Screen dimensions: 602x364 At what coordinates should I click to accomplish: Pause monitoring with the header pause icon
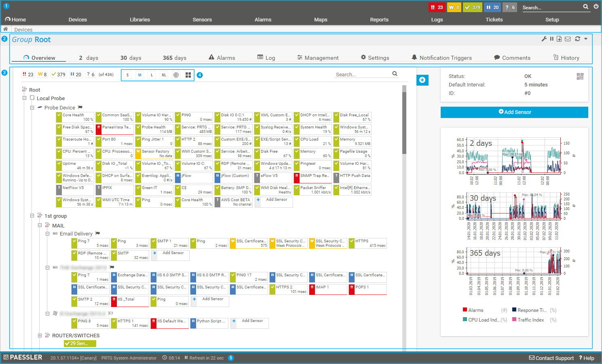[x=551, y=39]
